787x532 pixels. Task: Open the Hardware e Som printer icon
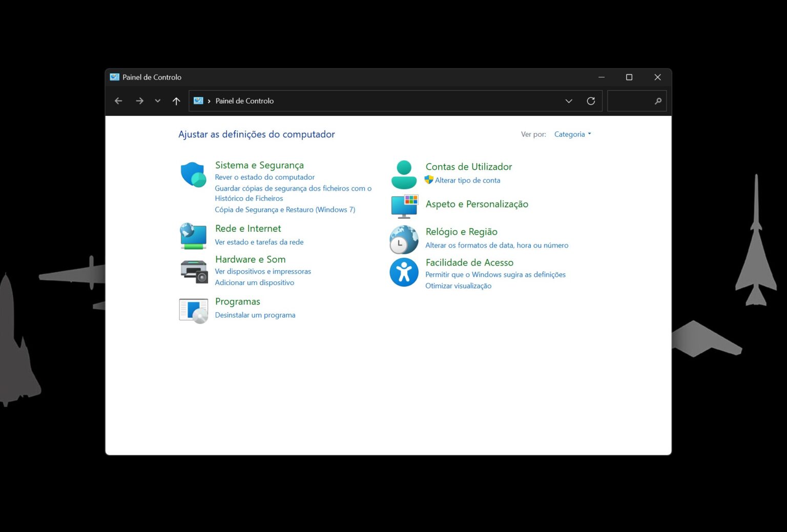tap(194, 271)
